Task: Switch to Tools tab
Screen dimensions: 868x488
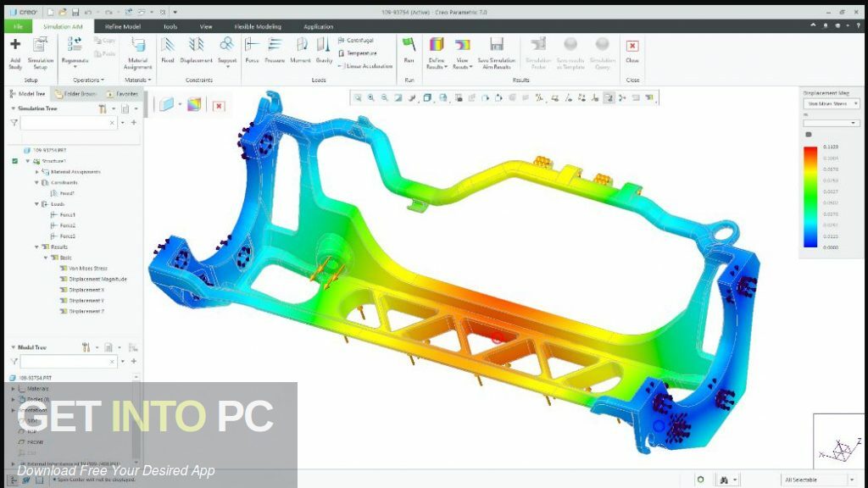Action: pos(170,26)
